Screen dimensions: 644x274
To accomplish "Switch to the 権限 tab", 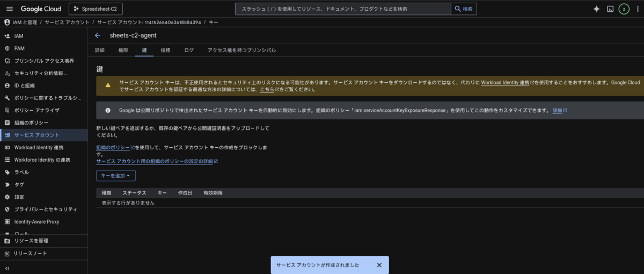I will pyautogui.click(x=123, y=50).
